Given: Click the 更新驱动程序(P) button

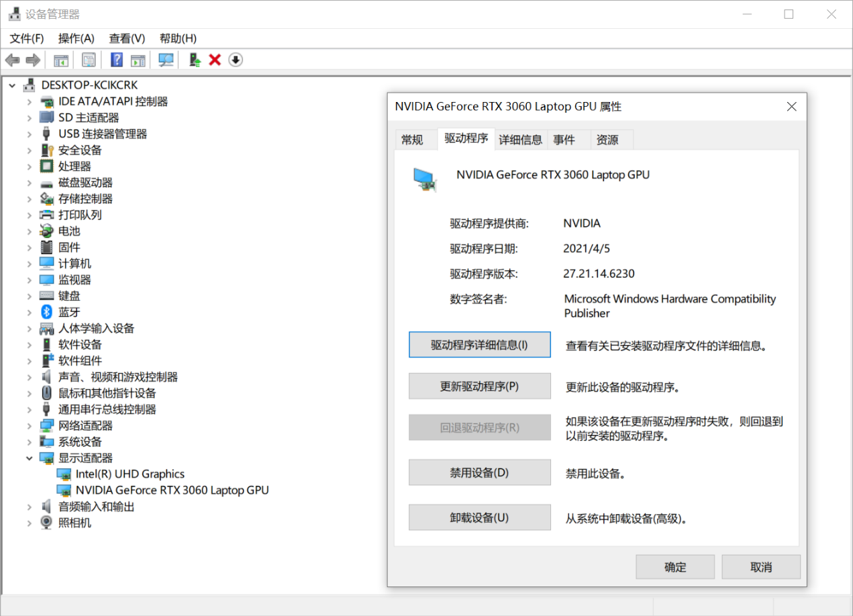Looking at the screenshot, I should pyautogui.click(x=480, y=387).
